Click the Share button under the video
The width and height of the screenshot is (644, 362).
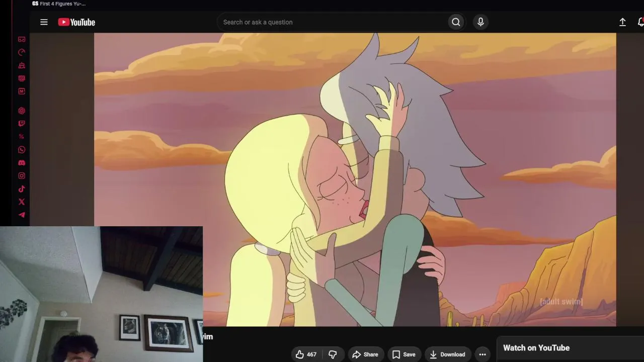click(365, 354)
